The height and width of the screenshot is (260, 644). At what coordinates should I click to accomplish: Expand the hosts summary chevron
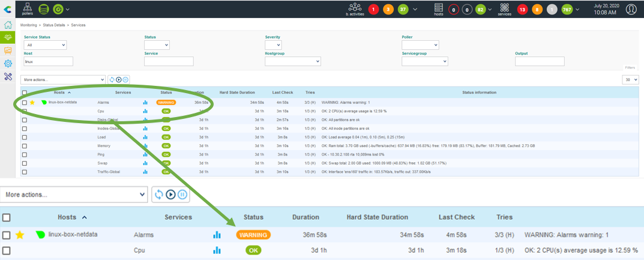click(x=490, y=10)
